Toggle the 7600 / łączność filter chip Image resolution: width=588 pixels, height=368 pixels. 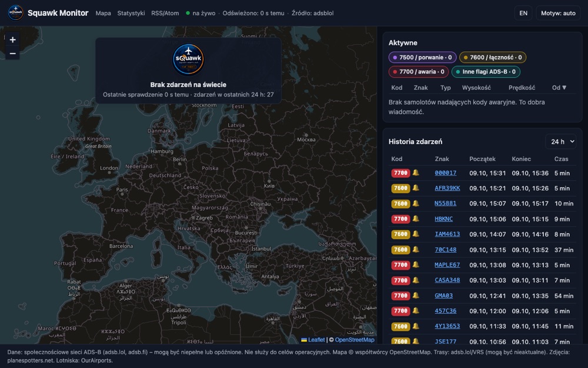493,58
